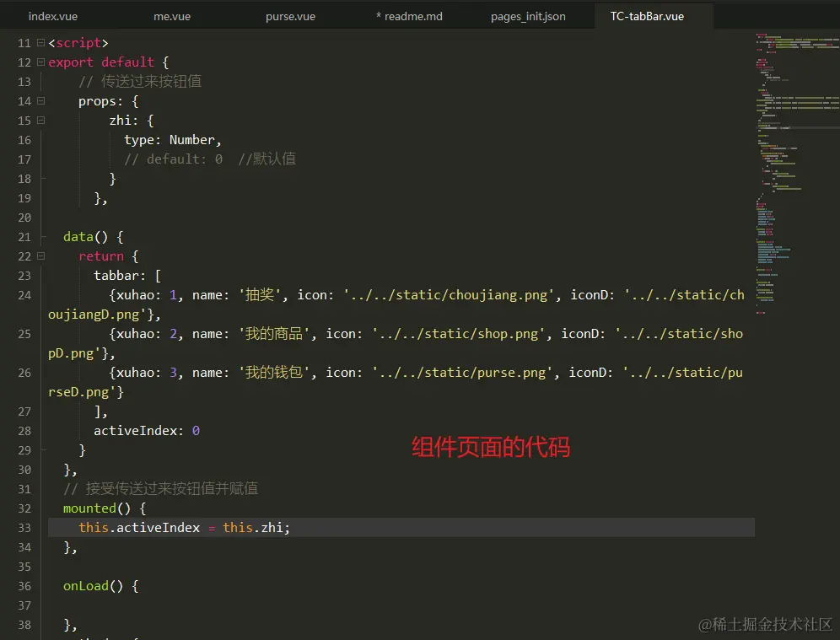Collapse the return block fold at line 22
This screenshot has height=640, width=840.
tap(40, 256)
